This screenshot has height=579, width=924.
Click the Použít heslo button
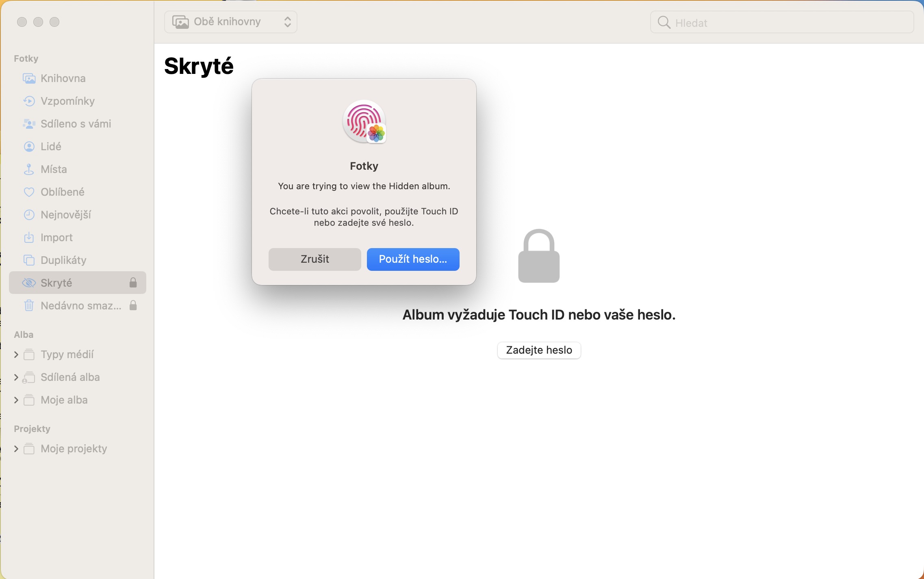[413, 259]
